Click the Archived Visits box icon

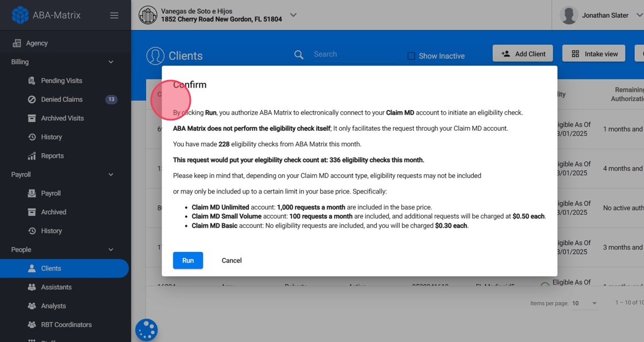32,119
